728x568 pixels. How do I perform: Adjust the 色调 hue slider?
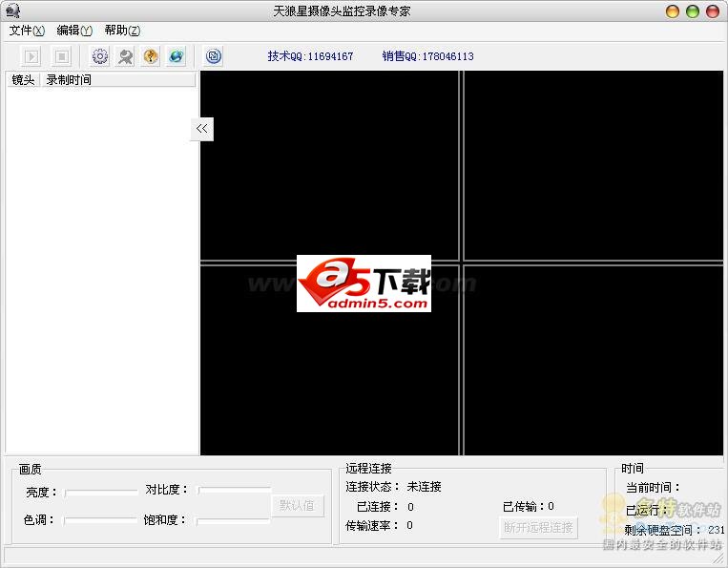[100, 520]
